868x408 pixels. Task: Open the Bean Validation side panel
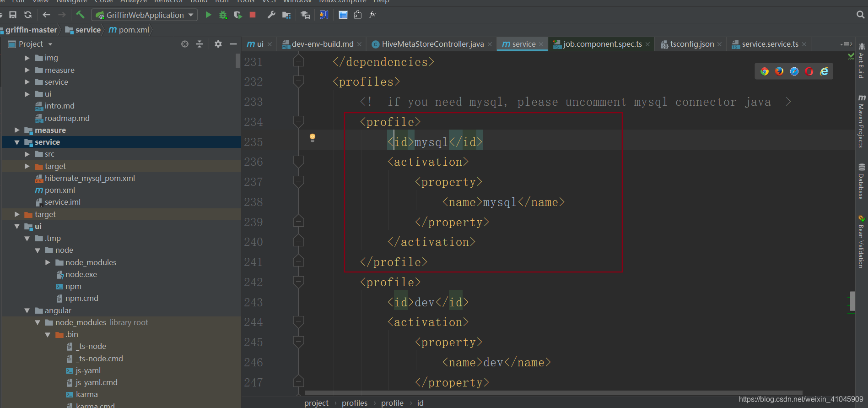pyautogui.click(x=862, y=241)
